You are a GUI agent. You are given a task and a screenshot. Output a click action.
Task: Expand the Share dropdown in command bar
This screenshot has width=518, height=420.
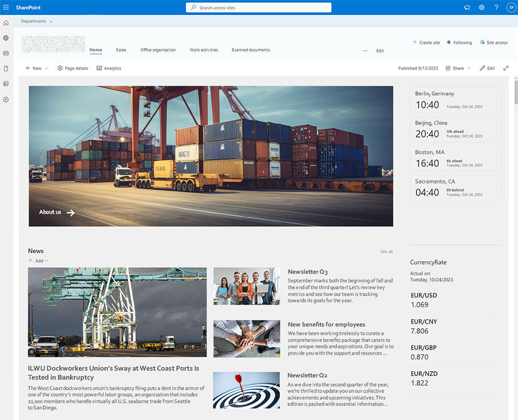pyautogui.click(x=458, y=68)
